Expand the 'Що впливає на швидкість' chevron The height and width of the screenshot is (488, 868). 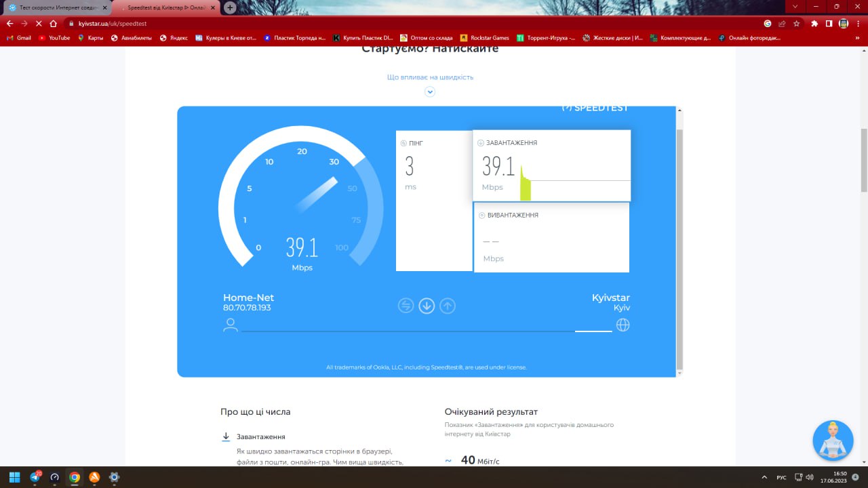point(430,91)
